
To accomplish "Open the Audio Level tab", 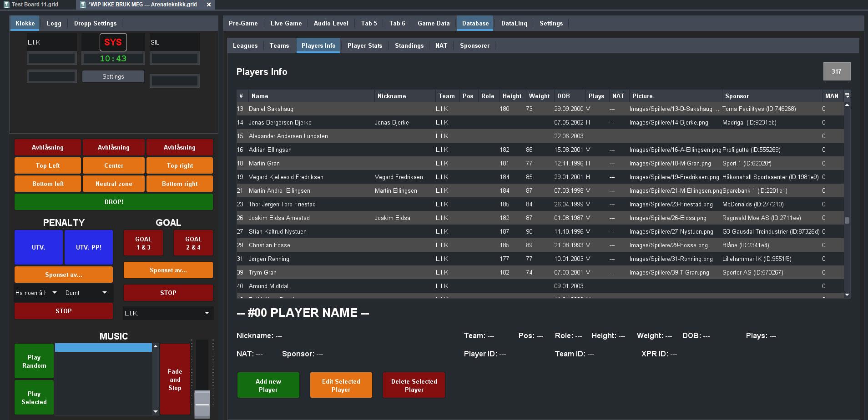I will click(x=331, y=23).
